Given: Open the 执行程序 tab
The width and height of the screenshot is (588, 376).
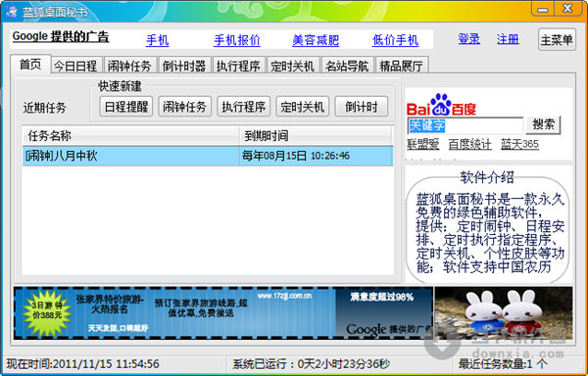Looking at the screenshot, I should tap(239, 67).
